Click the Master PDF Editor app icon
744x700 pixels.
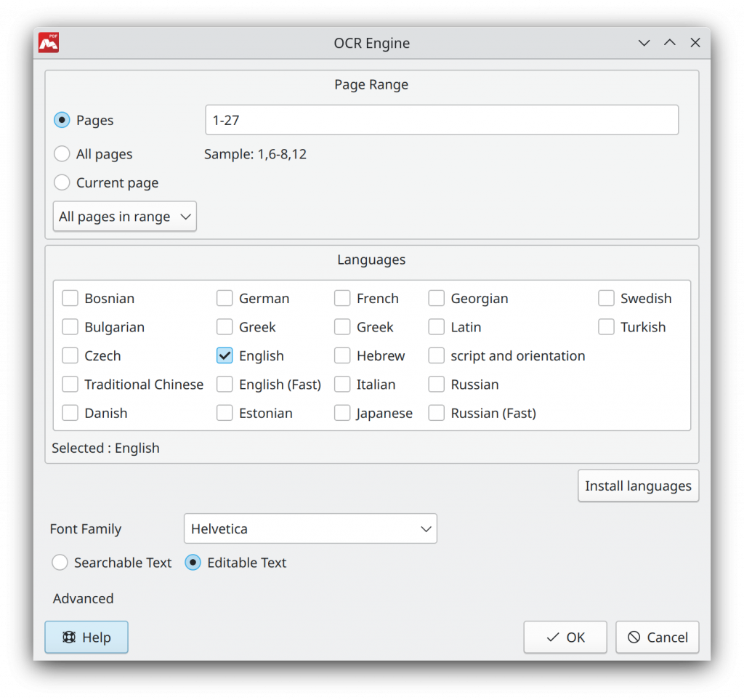pos(48,42)
